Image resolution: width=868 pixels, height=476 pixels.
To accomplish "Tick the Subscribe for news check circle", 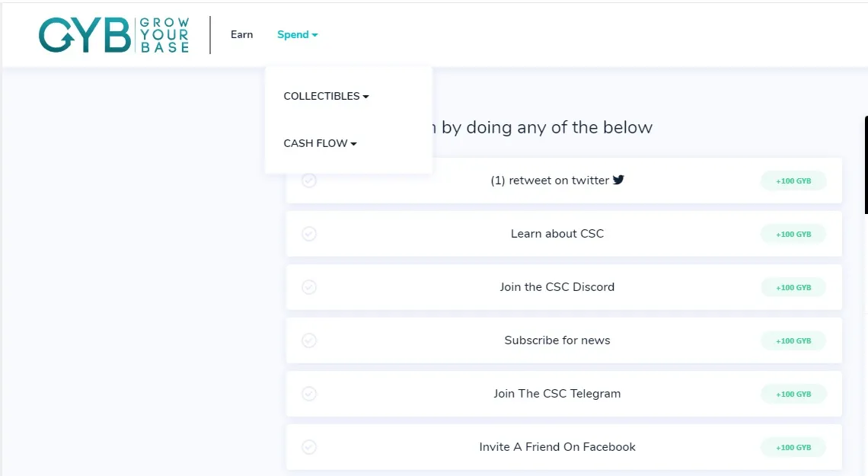I will [x=309, y=340].
